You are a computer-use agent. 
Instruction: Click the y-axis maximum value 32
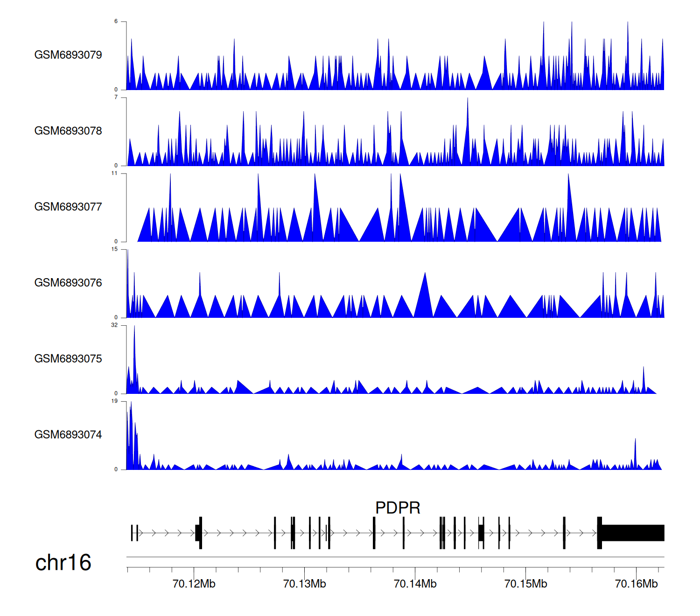[114, 325]
